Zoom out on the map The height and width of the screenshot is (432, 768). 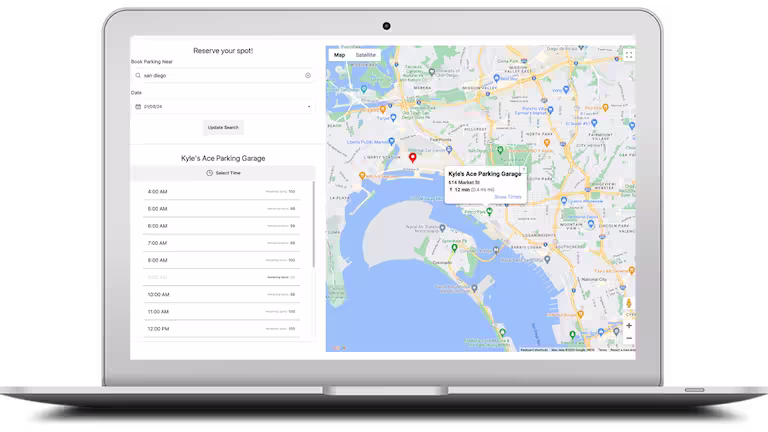(629, 338)
